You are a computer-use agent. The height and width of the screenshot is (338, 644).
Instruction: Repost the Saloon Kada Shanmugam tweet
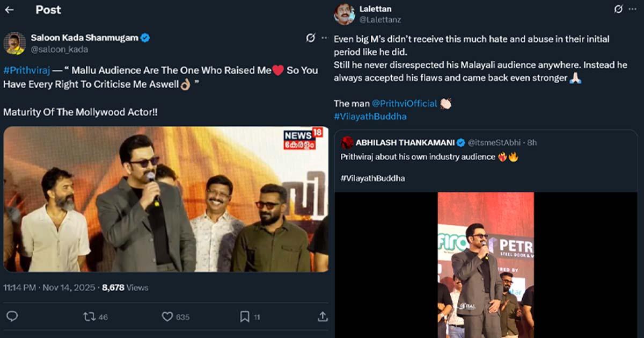pos(90,317)
